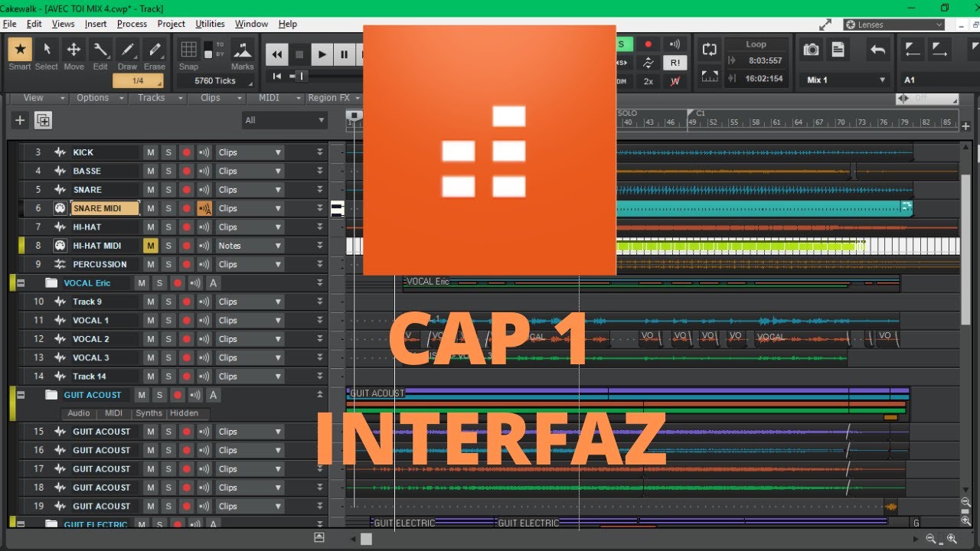Image resolution: width=980 pixels, height=551 pixels.
Task: Click the recall previous scene arrow
Action: point(877,50)
